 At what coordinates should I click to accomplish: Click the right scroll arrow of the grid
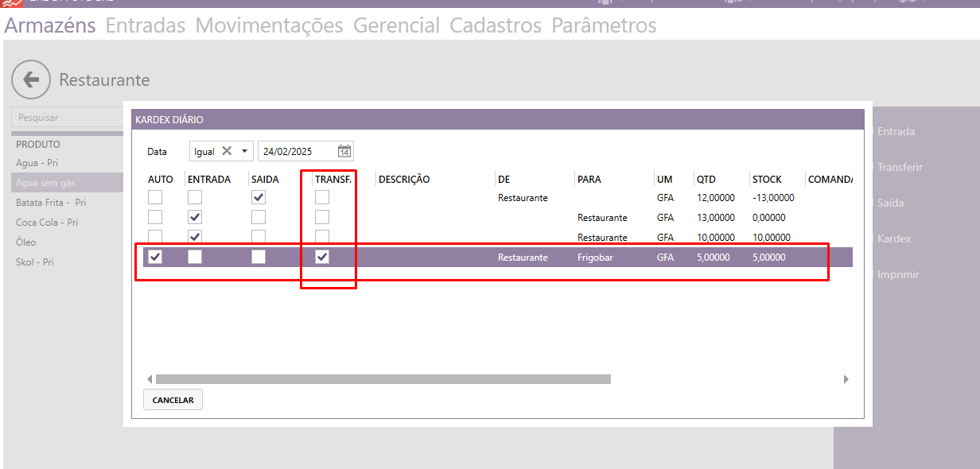point(846,380)
